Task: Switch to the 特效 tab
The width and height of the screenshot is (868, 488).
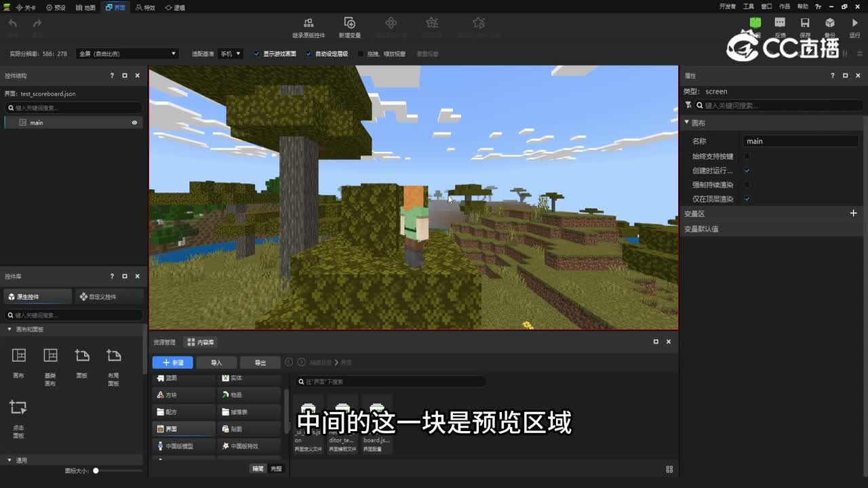Action: [x=145, y=7]
